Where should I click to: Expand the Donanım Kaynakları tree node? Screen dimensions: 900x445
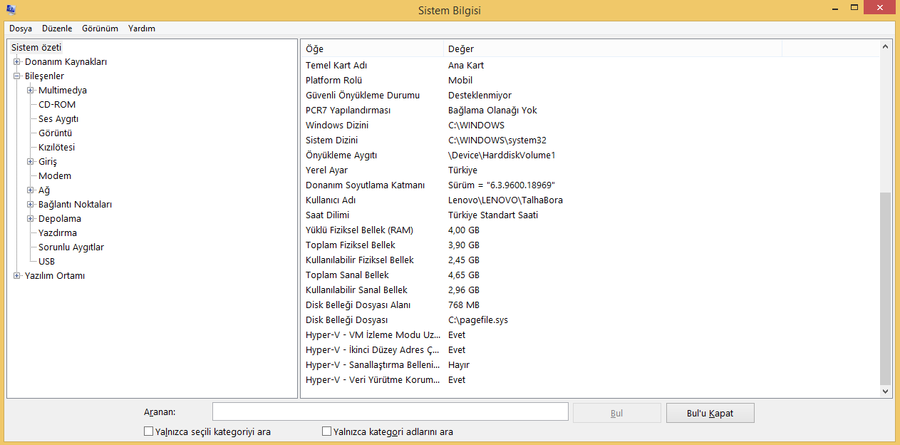[16, 62]
